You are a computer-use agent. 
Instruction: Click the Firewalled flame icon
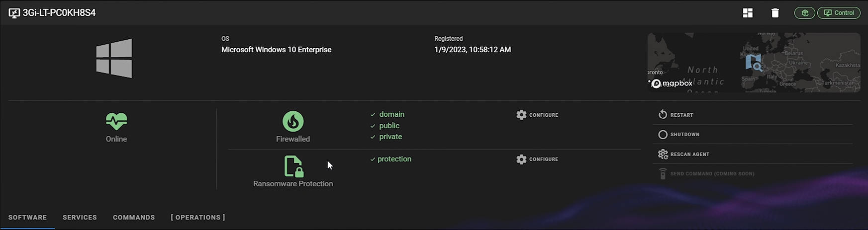(x=293, y=121)
